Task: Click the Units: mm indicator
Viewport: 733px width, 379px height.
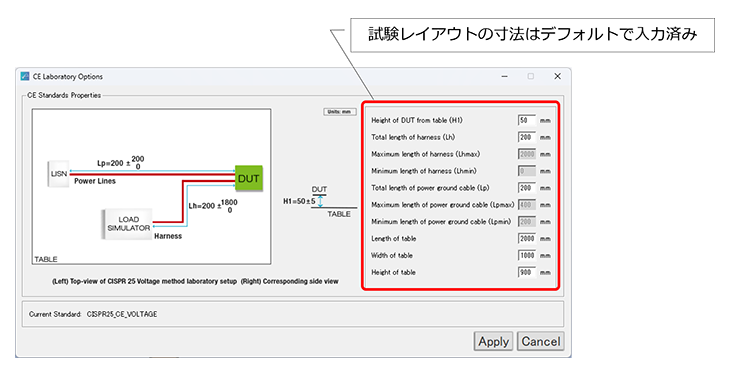Action: click(340, 112)
